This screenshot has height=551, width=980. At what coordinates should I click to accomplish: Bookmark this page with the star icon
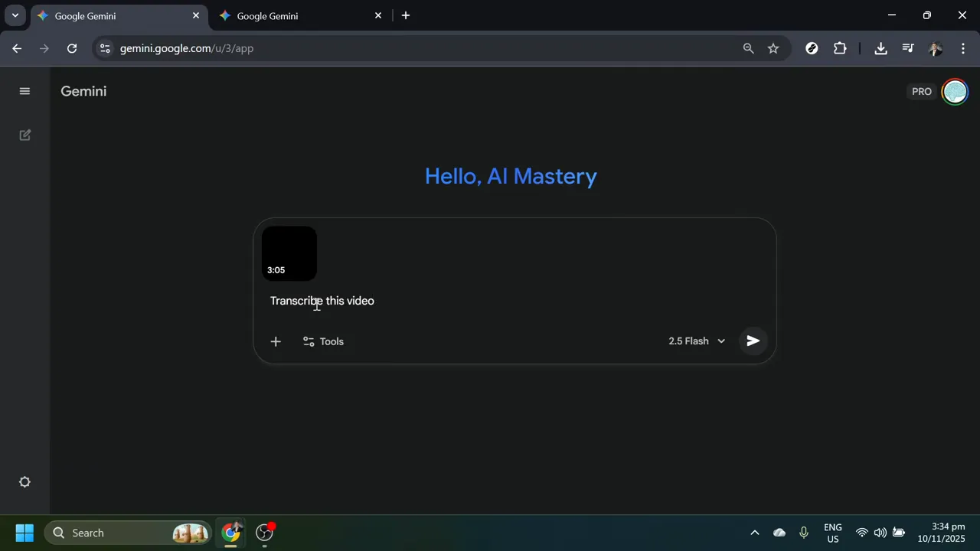[773, 48]
